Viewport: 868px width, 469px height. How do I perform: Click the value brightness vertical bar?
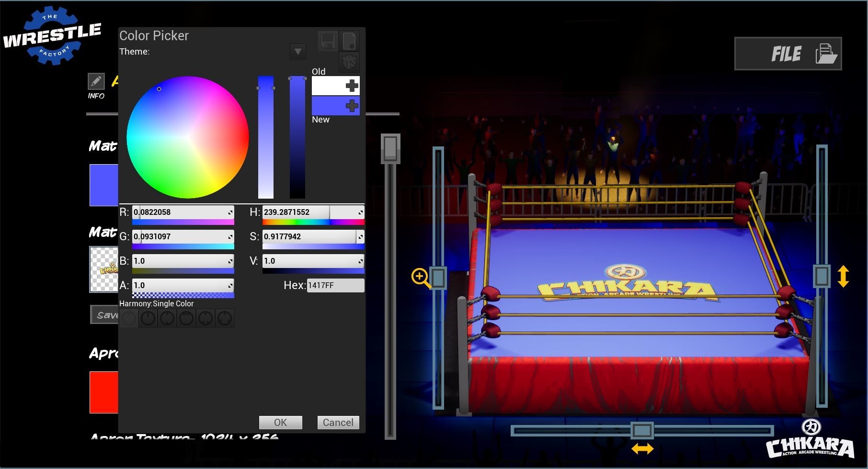(x=297, y=137)
